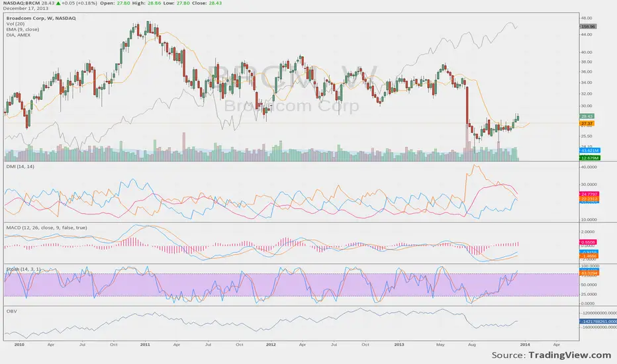
Task: Click the orange -1.4666 MACD signal tag
Action: 589,256
